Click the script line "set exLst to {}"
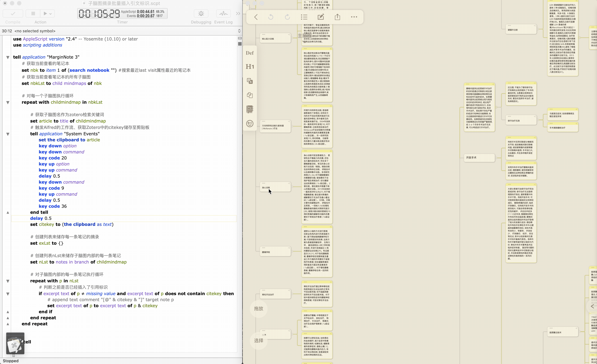The width and height of the screenshot is (597, 364). 47,243
